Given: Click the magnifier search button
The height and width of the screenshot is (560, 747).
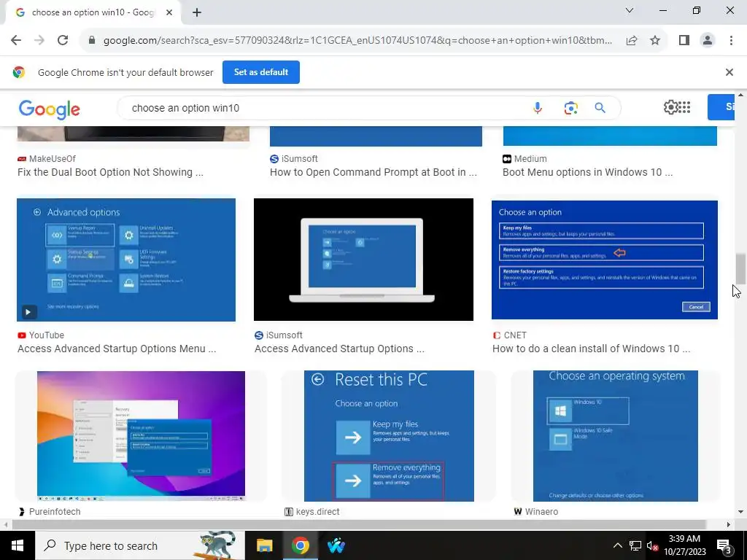Looking at the screenshot, I should tap(600, 108).
